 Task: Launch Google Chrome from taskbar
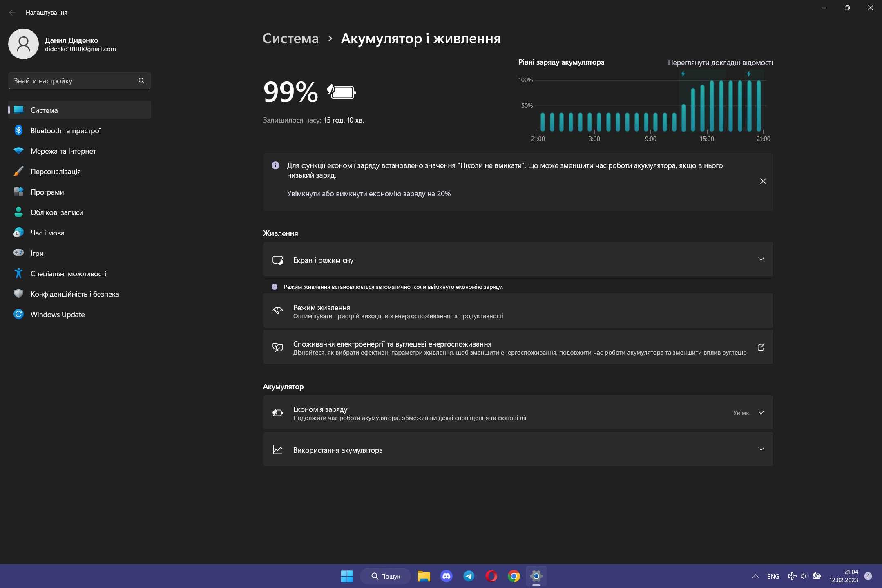(x=514, y=576)
